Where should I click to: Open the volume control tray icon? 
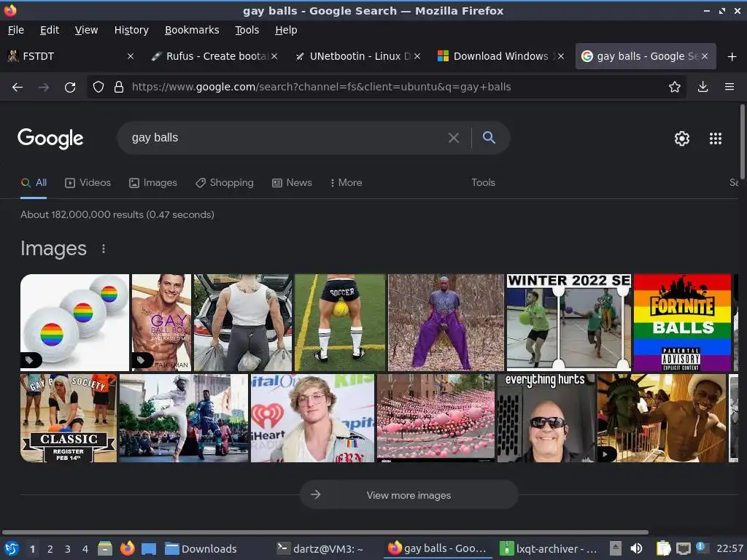[x=636, y=548]
